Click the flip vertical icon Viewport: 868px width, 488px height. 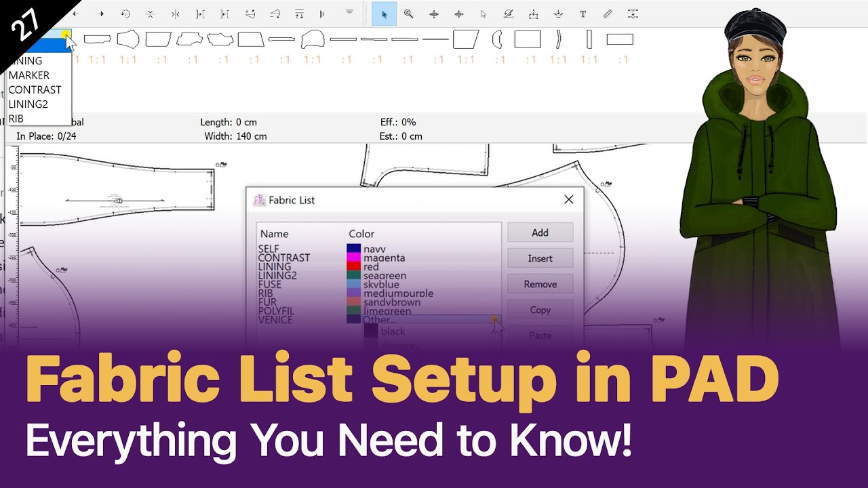click(x=151, y=14)
